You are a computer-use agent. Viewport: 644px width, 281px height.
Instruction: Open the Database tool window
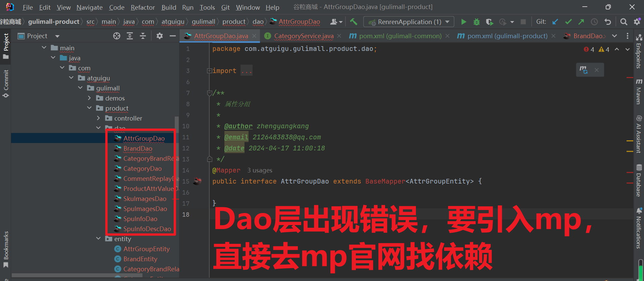[x=639, y=181]
